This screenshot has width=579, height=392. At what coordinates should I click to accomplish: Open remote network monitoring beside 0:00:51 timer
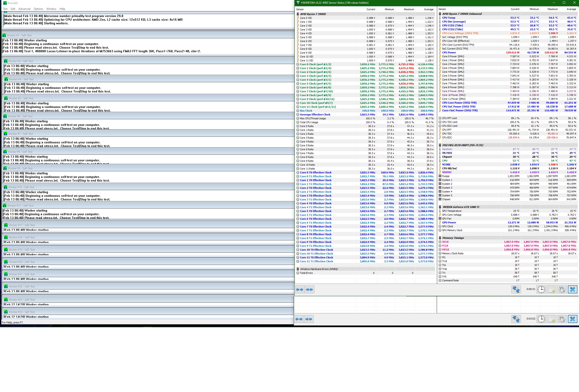pos(516,289)
